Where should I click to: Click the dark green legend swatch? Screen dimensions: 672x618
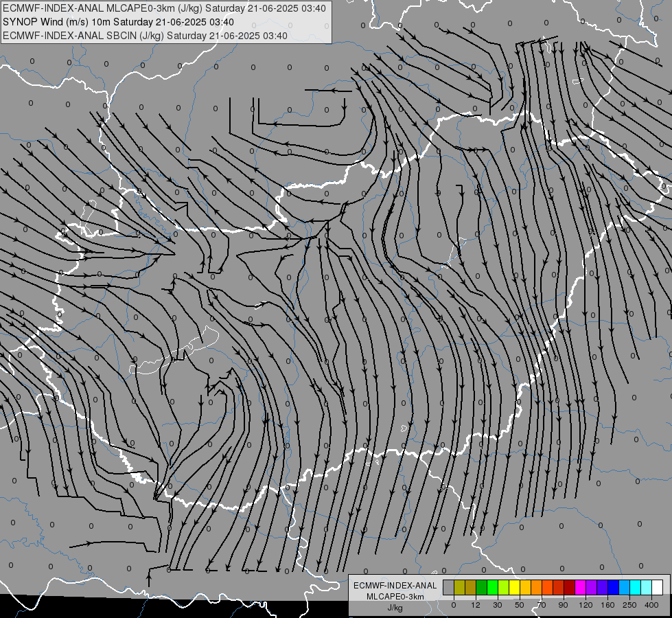pos(482,587)
